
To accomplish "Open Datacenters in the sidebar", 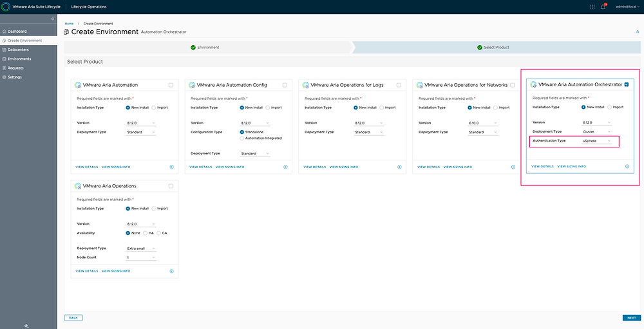I will (x=19, y=50).
